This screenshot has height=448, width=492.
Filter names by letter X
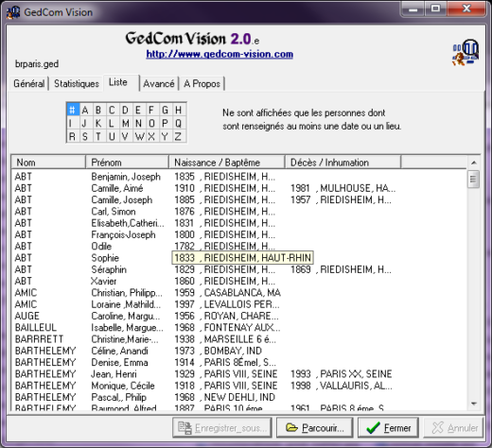pos(151,136)
